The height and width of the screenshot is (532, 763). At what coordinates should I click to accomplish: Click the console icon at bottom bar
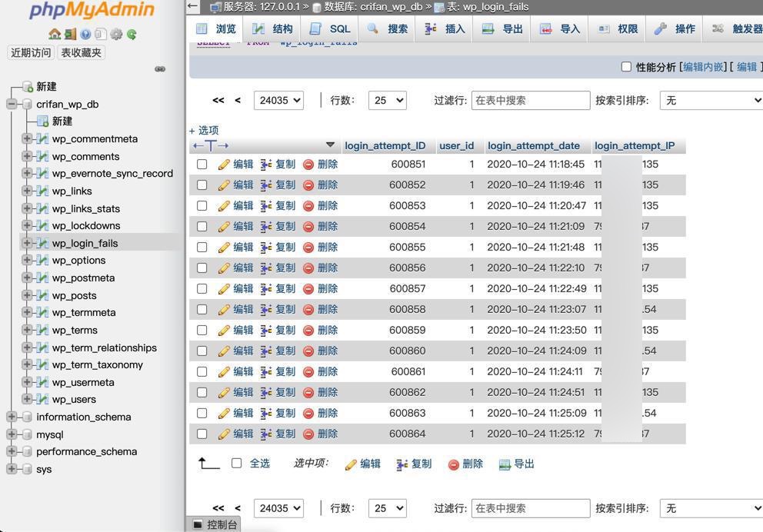(x=197, y=524)
